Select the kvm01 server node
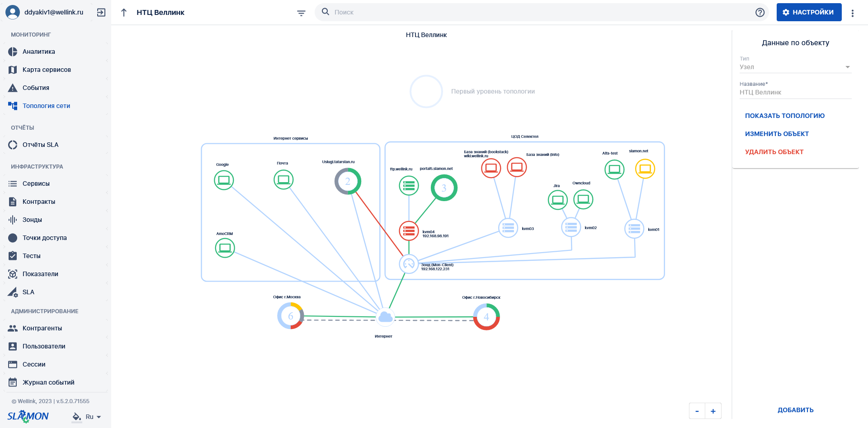 pyautogui.click(x=634, y=229)
